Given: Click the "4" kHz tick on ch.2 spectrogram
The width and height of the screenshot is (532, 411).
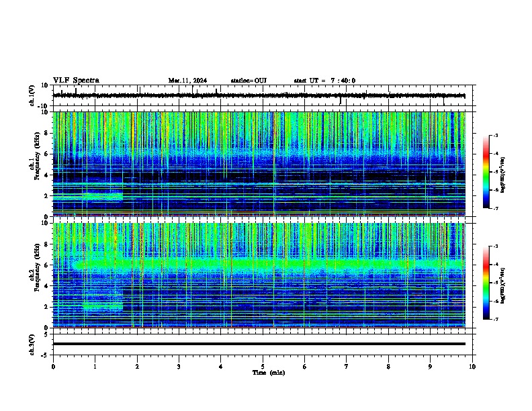Looking at the screenshot, I should [x=46, y=286].
